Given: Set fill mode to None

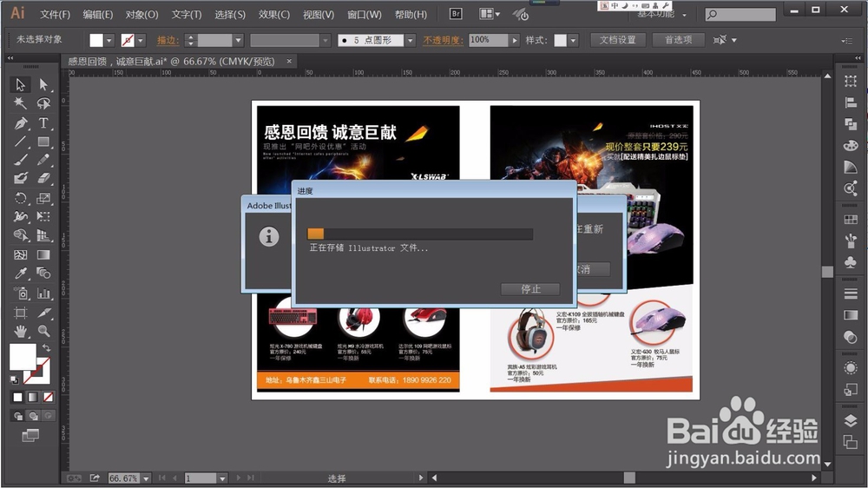Looking at the screenshot, I should pos(48,397).
